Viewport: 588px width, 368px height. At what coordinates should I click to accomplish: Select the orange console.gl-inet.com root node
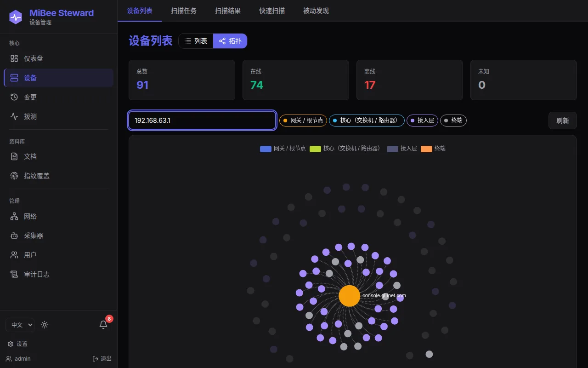pyautogui.click(x=350, y=296)
